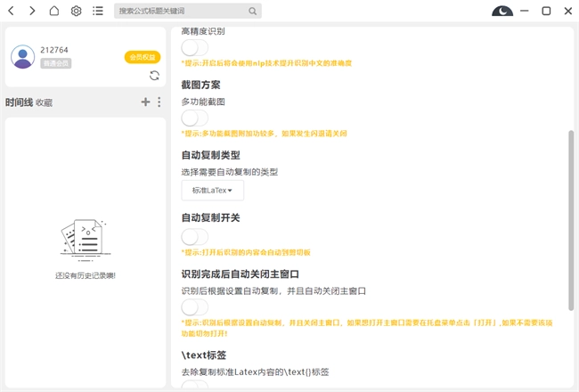The image size is (579, 392).
Task: Open the settings gear icon
Action: pos(77,12)
